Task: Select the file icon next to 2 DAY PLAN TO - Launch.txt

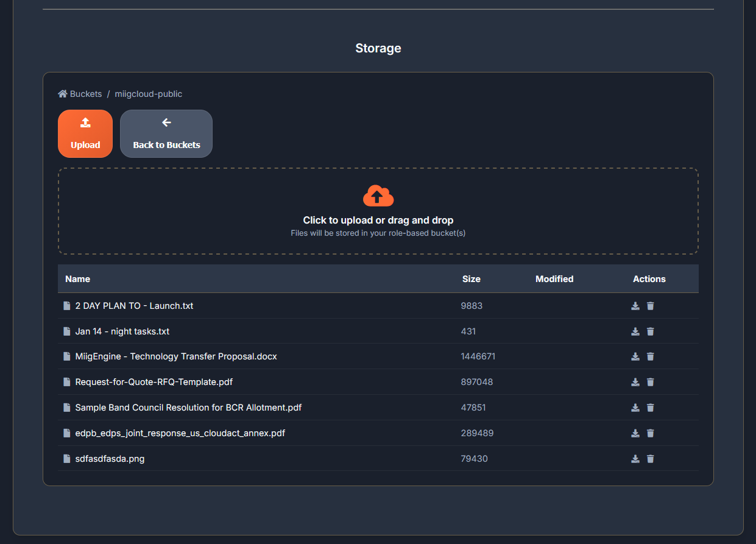Action: (x=66, y=306)
